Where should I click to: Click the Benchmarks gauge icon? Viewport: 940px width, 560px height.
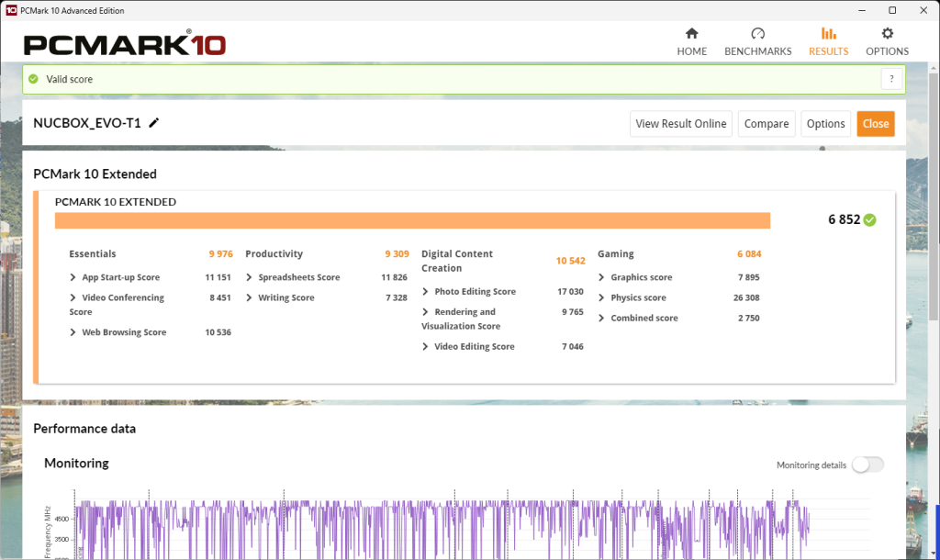pos(757,33)
